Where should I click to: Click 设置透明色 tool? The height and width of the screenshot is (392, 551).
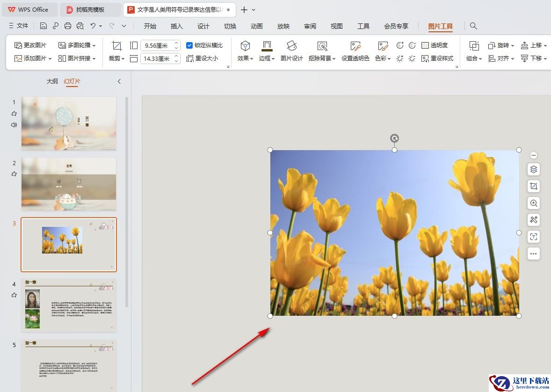point(355,51)
